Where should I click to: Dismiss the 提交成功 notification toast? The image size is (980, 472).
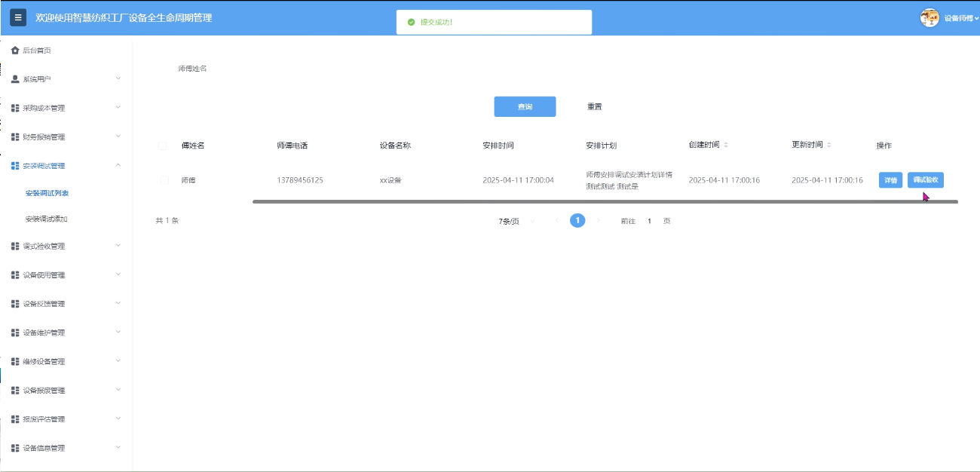click(494, 22)
